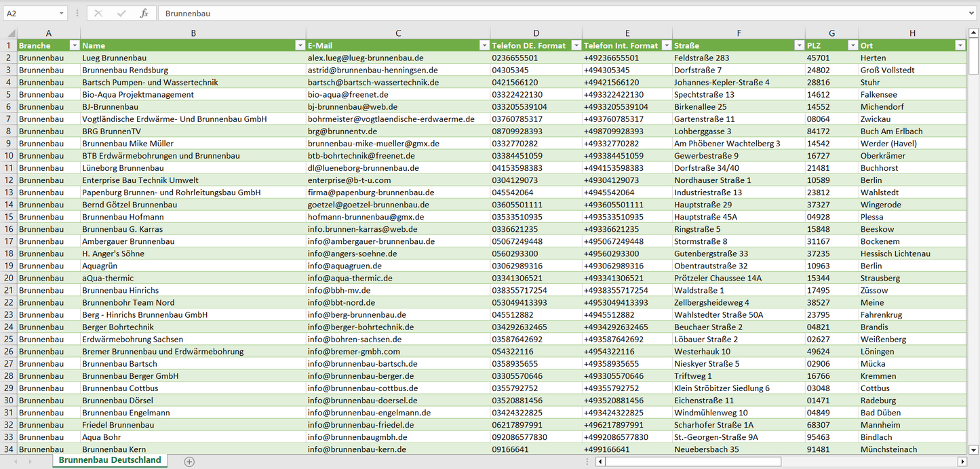Image resolution: width=980 pixels, height=469 pixels.
Task: Click the Select All corner triangle
Action: point(10,33)
